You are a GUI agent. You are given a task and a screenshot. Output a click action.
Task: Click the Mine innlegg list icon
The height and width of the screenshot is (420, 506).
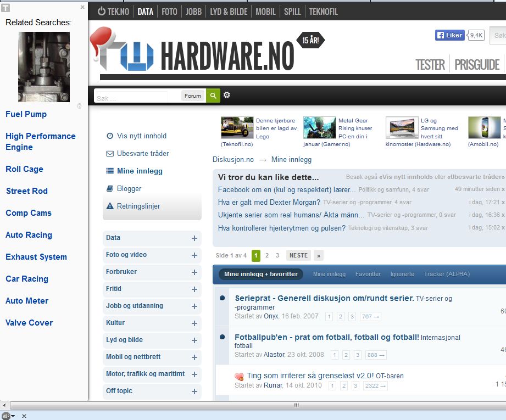pos(110,171)
